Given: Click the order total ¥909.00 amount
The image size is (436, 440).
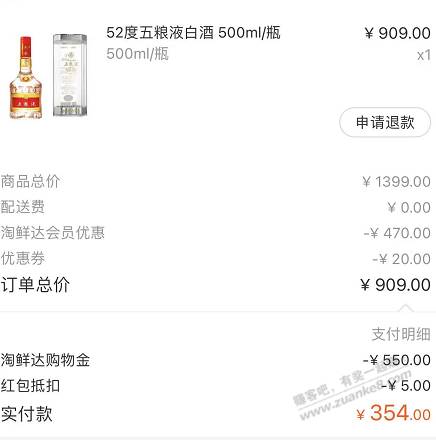Looking at the screenshot, I should tap(395, 285).
